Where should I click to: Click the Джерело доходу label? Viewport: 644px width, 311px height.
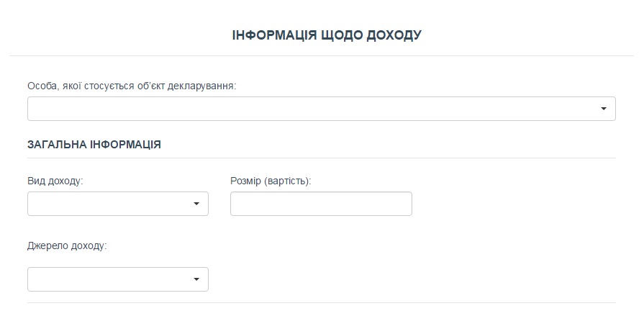(67, 245)
